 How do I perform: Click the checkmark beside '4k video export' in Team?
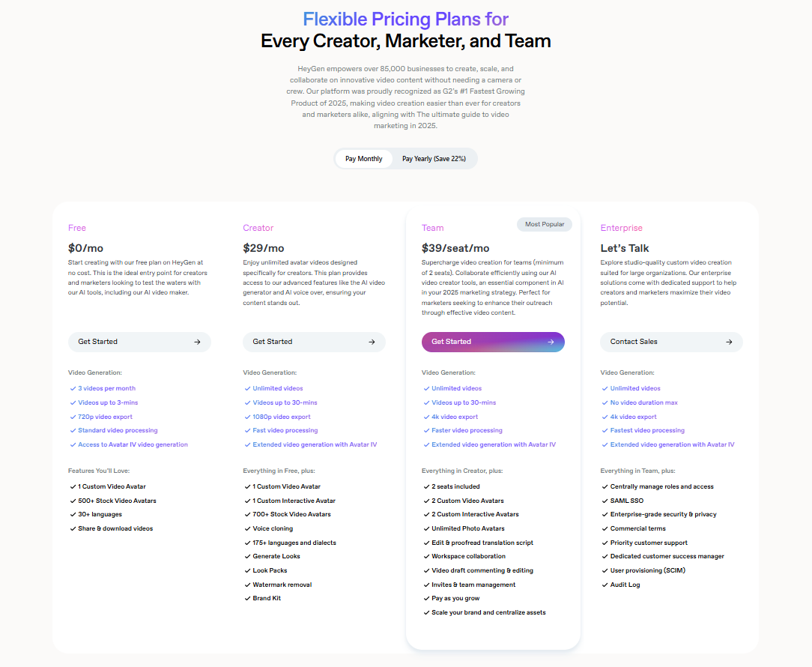426,417
